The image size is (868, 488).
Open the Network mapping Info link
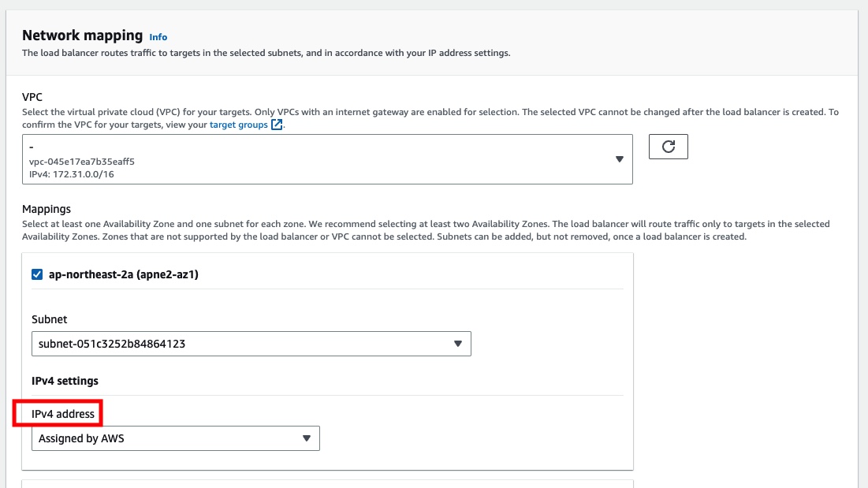pos(158,37)
